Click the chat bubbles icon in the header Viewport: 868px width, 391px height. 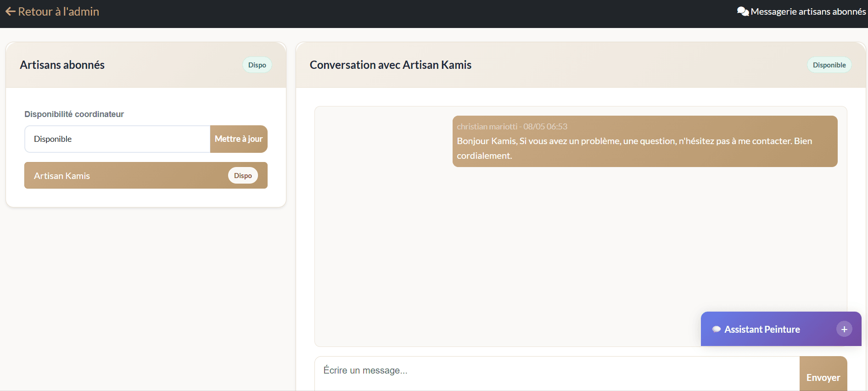[743, 11]
